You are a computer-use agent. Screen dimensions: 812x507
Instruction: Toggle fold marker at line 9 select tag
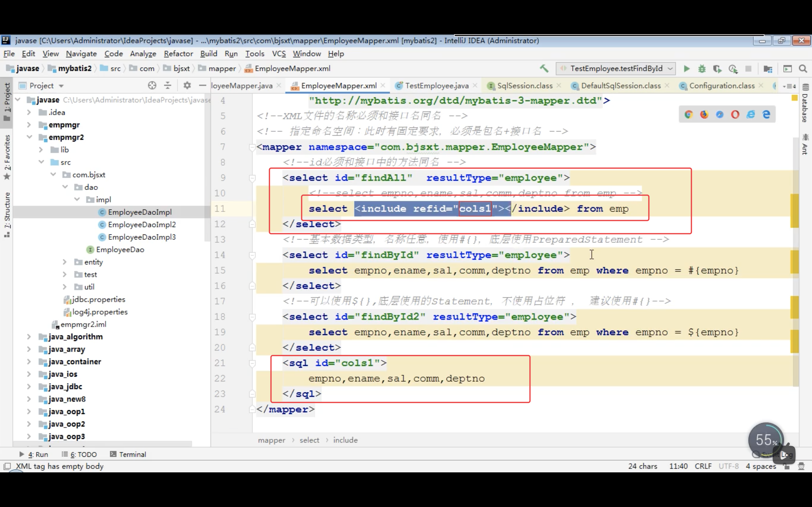pos(252,178)
